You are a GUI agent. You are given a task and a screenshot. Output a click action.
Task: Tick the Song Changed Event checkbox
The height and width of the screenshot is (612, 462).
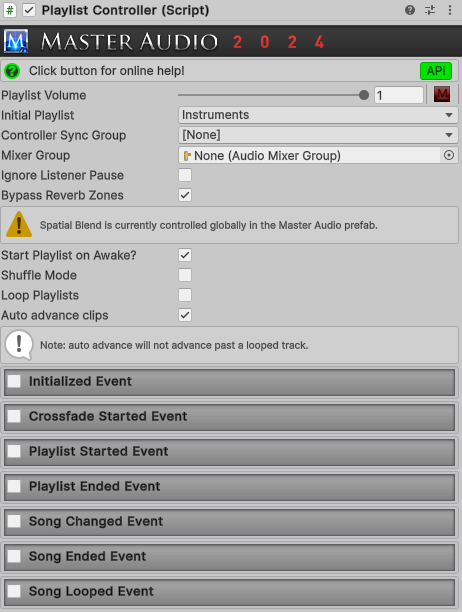[14, 521]
